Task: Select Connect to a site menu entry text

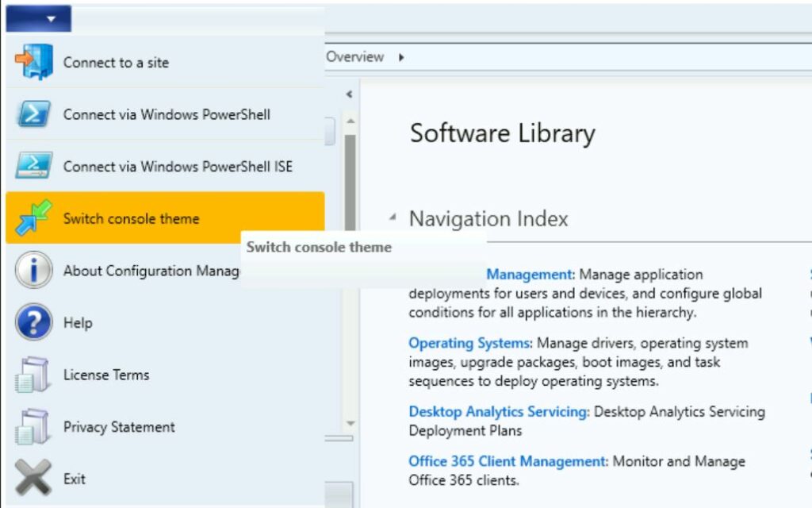Action: 116,63
